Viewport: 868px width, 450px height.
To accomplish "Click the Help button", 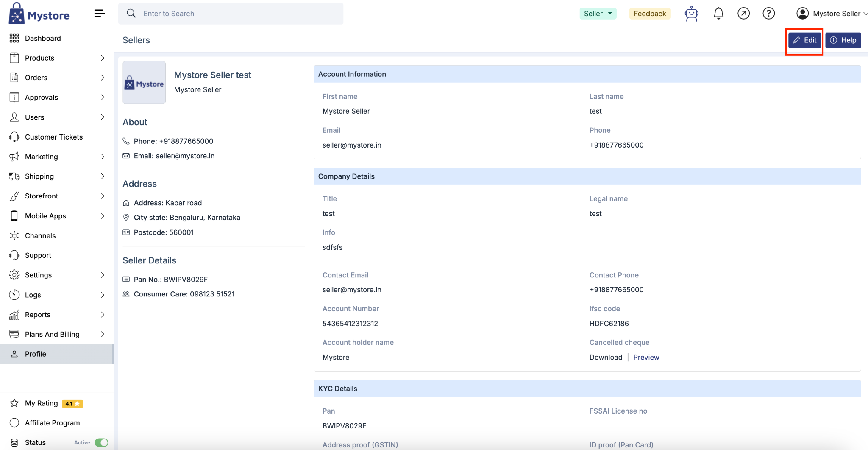I will pos(843,40).
